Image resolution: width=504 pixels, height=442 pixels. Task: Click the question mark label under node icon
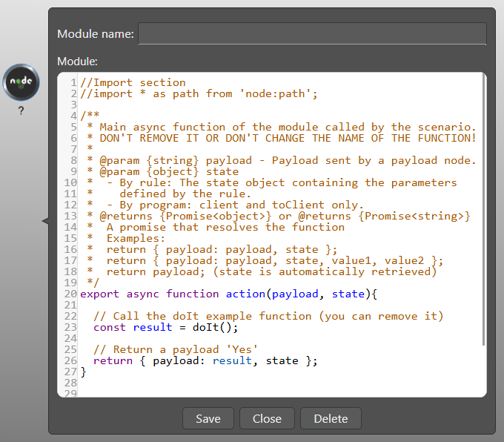[21, 110]
